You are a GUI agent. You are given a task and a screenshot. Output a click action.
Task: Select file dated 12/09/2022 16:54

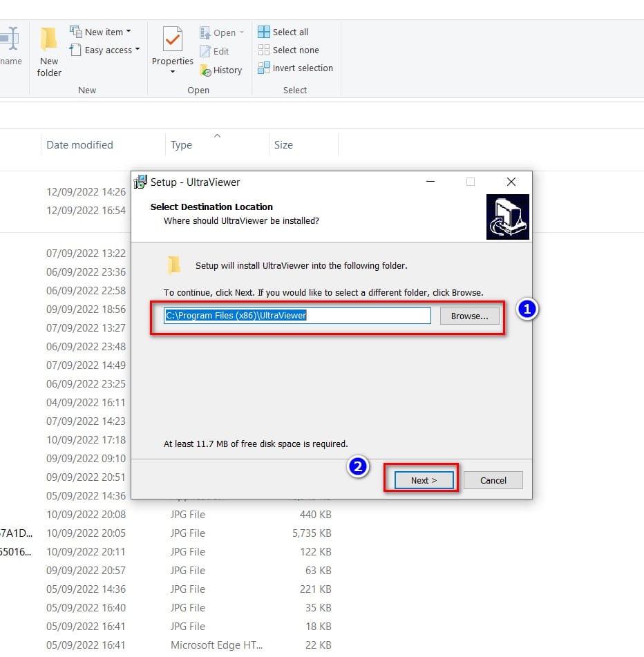tap(86, 210)
